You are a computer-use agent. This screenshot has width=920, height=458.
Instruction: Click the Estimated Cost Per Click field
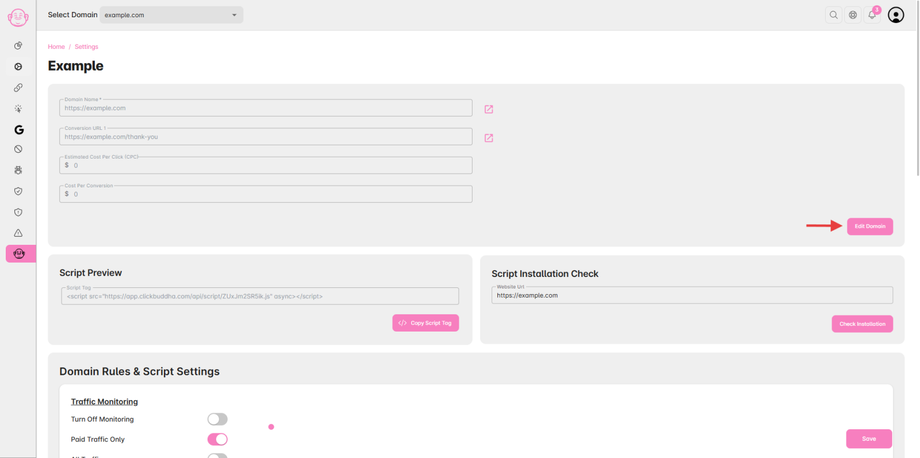coord(266,165)
